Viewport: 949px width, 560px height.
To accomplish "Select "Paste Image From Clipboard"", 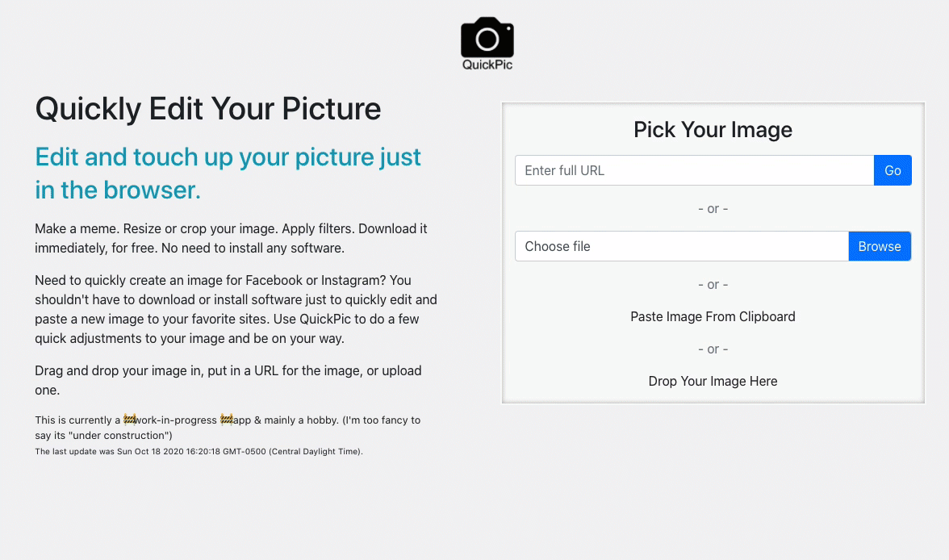I will pyautogui.click(x=713, y=316).
